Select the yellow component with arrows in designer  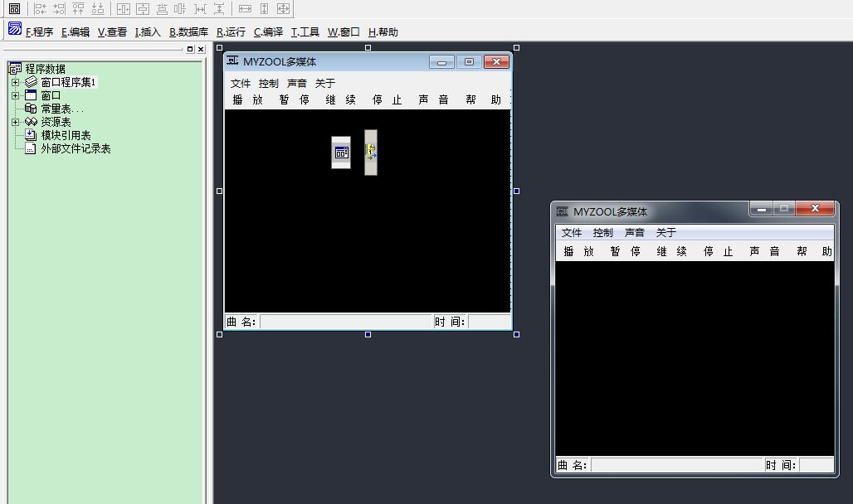(x=371, y=153)
